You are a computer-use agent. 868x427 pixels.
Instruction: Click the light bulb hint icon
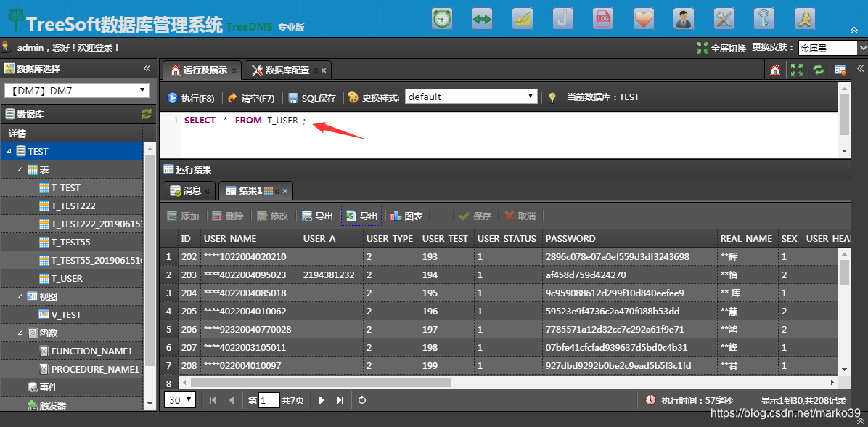[552, 97]
